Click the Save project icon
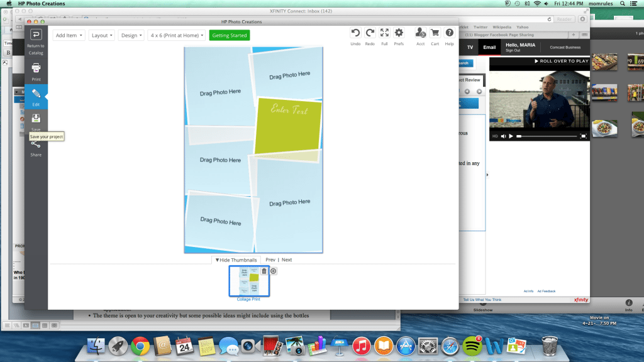 click(36, 119)
